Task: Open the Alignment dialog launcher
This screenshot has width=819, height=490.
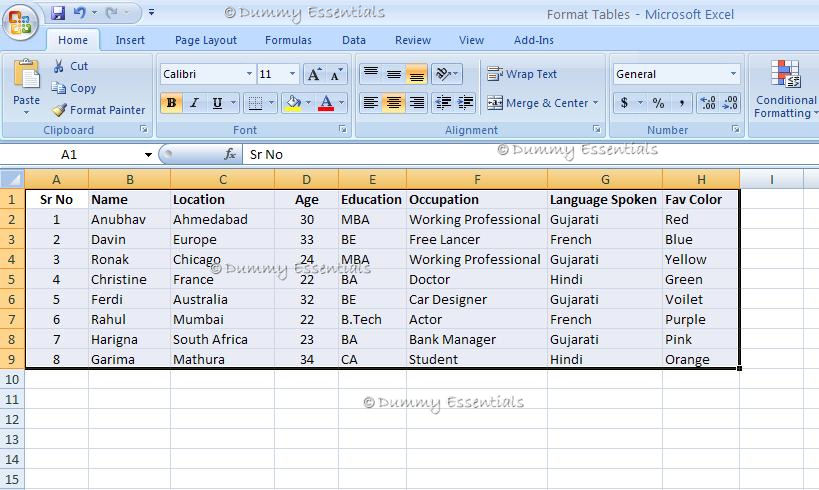Action: [596, 129]
